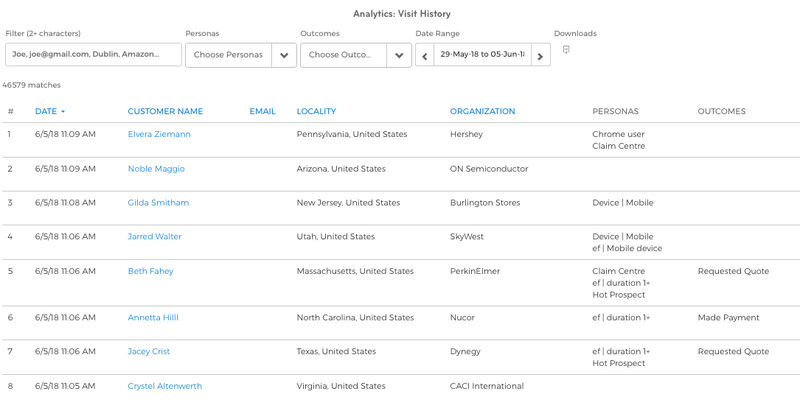Open Jacey Crist customer record
Image resolution: width=800 pixels, height=408 pixels.
click(151, 352)
